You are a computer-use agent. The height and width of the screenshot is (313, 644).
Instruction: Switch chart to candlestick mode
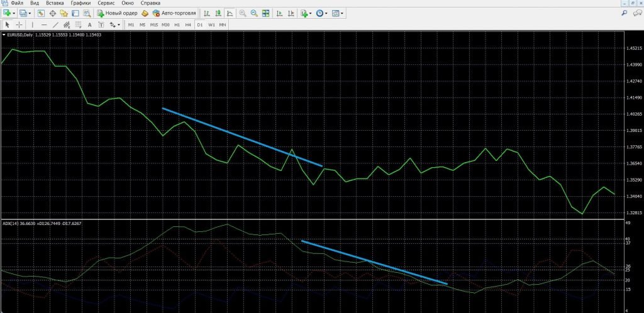pyautogui.click(x=218, y=13)
